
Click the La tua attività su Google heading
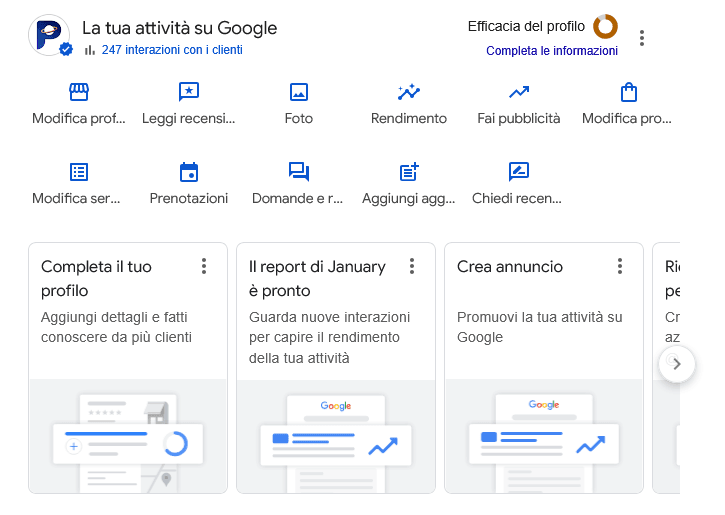[179, 28]
